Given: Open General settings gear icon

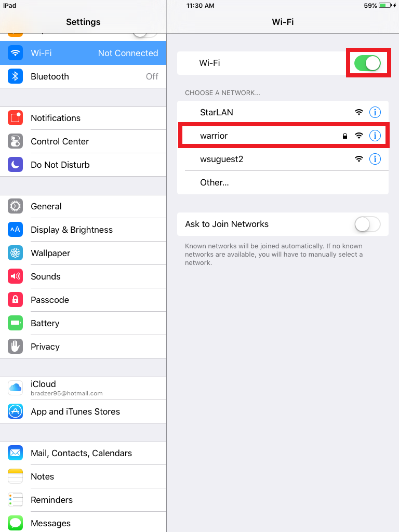Looking at the screenshot, I should [15, 206].
